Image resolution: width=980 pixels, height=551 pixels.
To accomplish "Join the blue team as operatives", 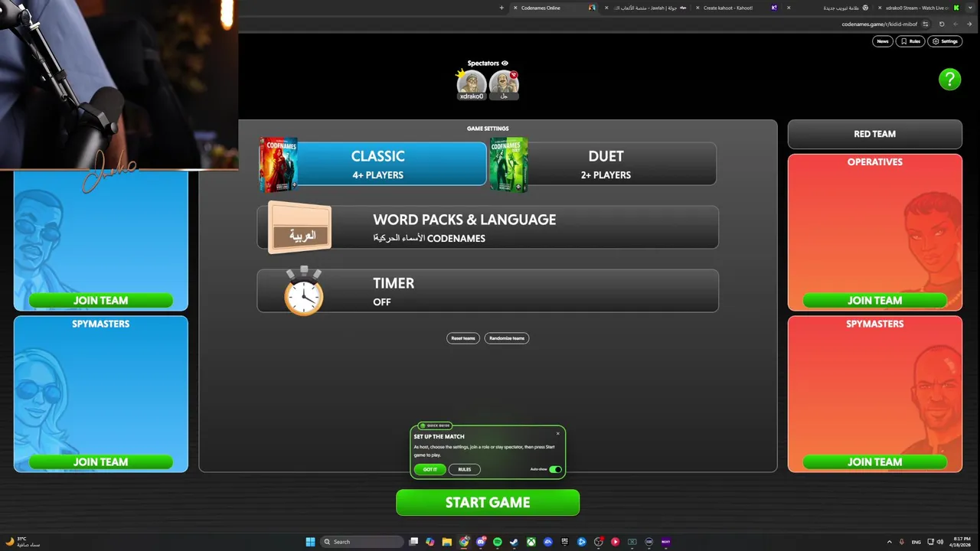I will (x=100, y=301).
